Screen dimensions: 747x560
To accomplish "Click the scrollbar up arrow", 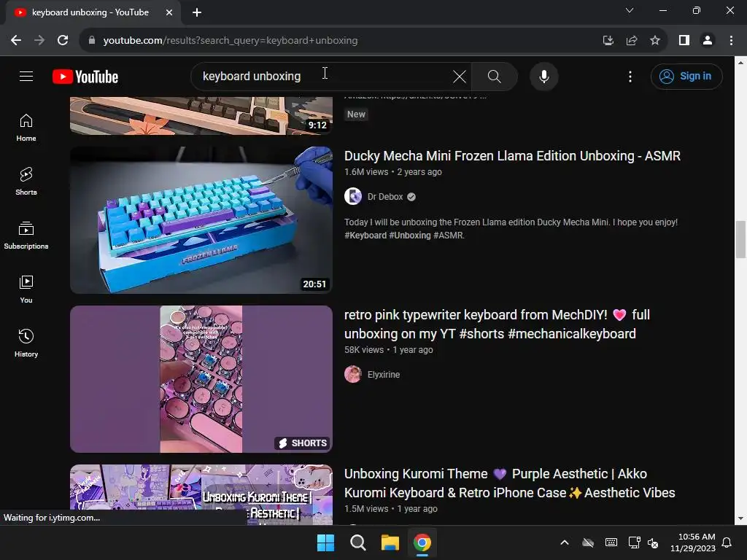I will [740, 63].
